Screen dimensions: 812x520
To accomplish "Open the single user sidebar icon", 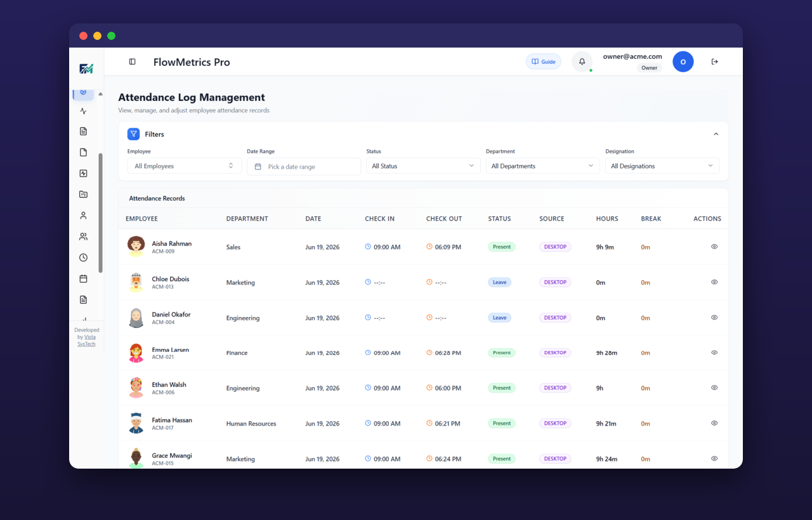I will (83, 216).
